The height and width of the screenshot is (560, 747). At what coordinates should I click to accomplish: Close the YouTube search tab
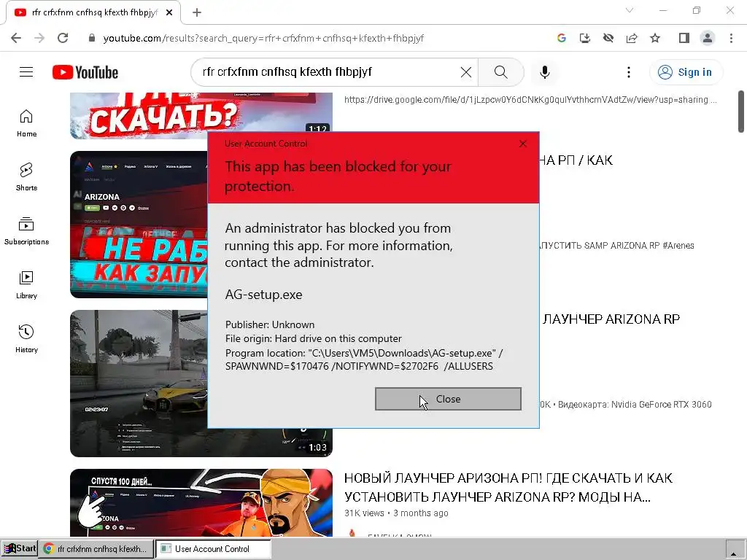tap(169, 12)
